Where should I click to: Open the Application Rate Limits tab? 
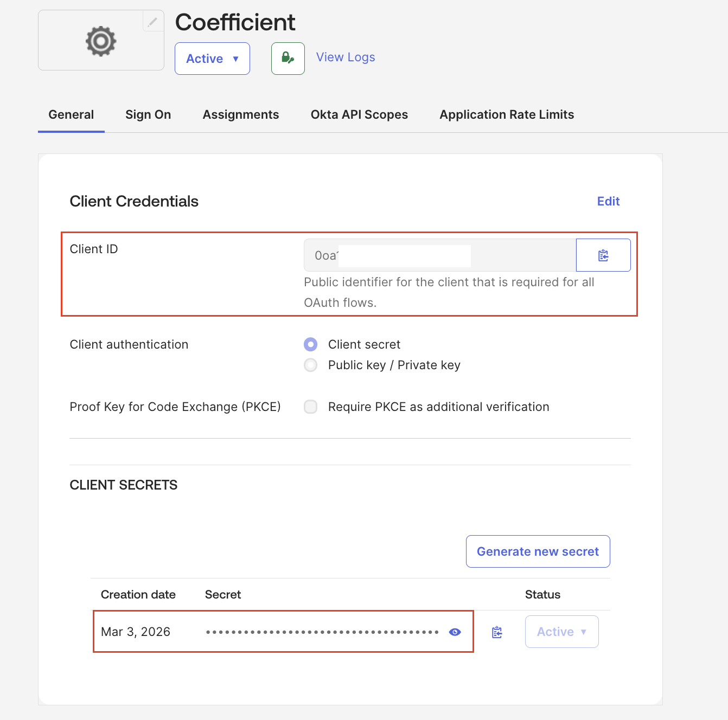coord(507,115)
